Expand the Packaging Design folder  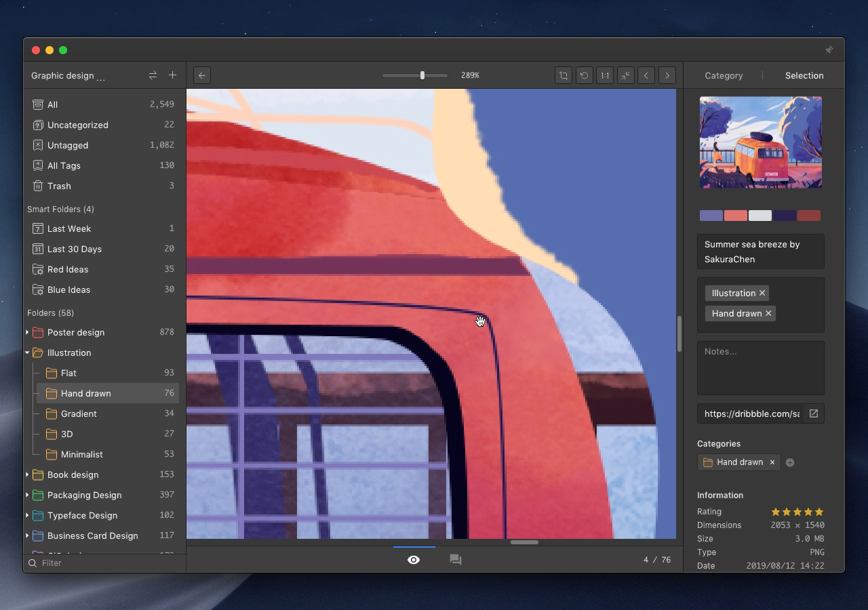[27, 495]
